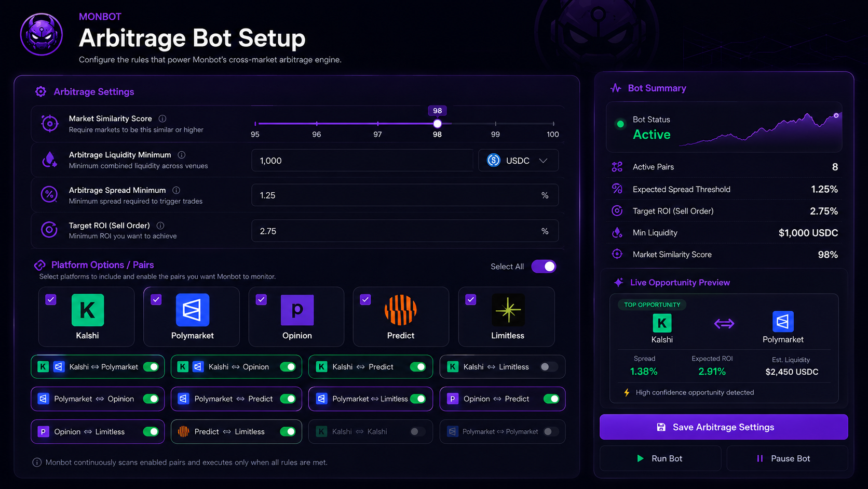The width and height of the screenshot is (868, 489).
Task: Click the Kalshi logo in top opportunity
Action: (662, 323)
